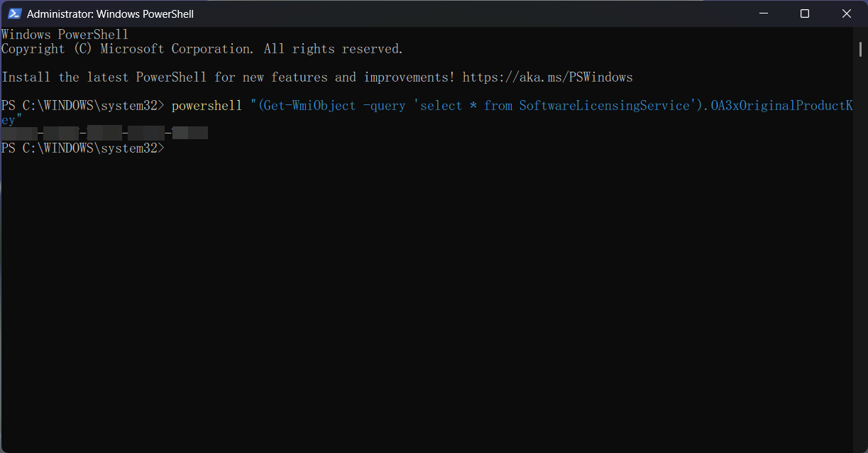The width and height of the screenshot is (868, 453).
Task: Click the Copyright Microsoft Corporation line
Action: tap(201, 48)
